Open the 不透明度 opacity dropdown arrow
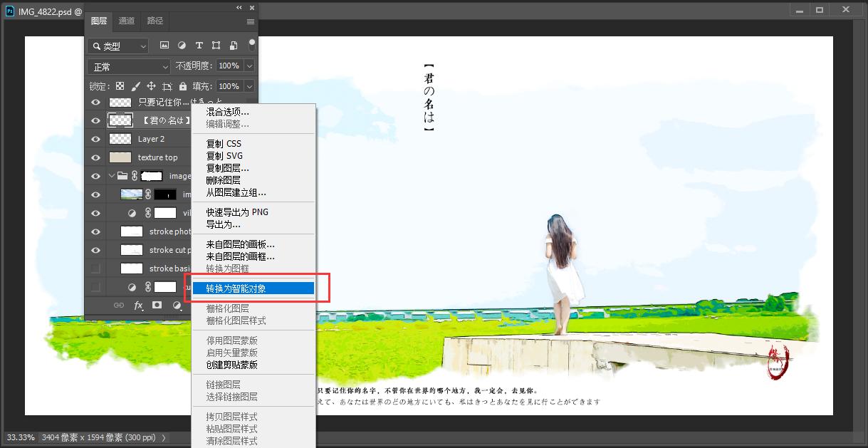Image resolution: width=868 pixels, height=448 pixels. (249, 66)
